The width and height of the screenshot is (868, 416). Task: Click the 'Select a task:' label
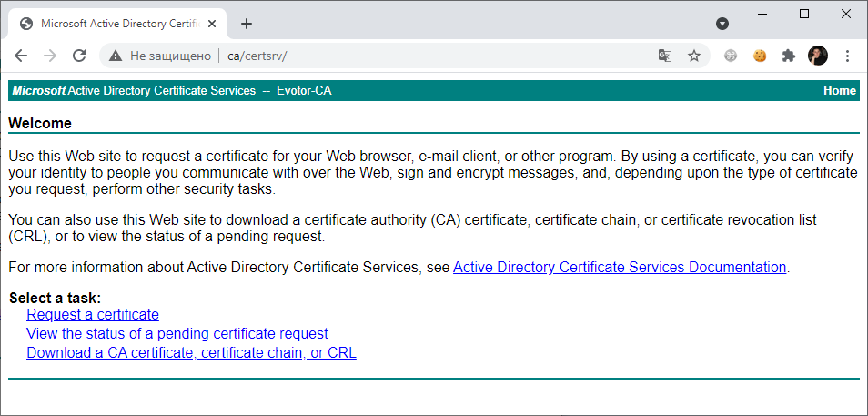56,298
